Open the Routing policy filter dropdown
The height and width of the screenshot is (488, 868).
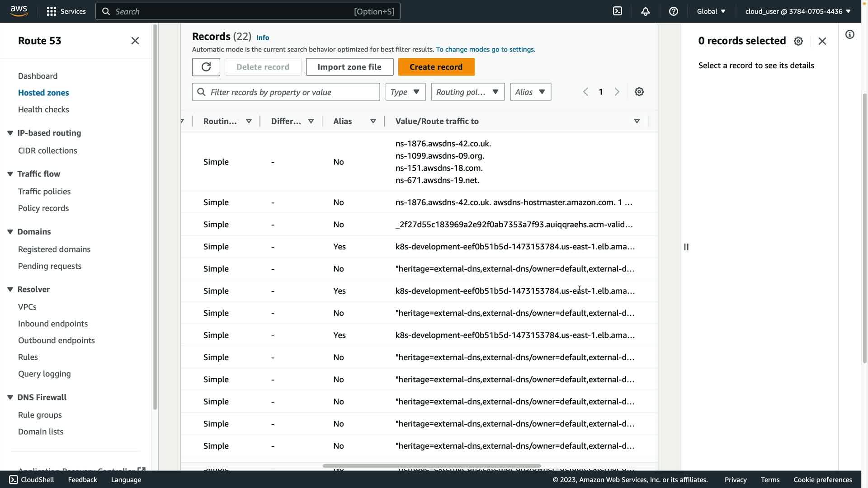coord(467,92)
